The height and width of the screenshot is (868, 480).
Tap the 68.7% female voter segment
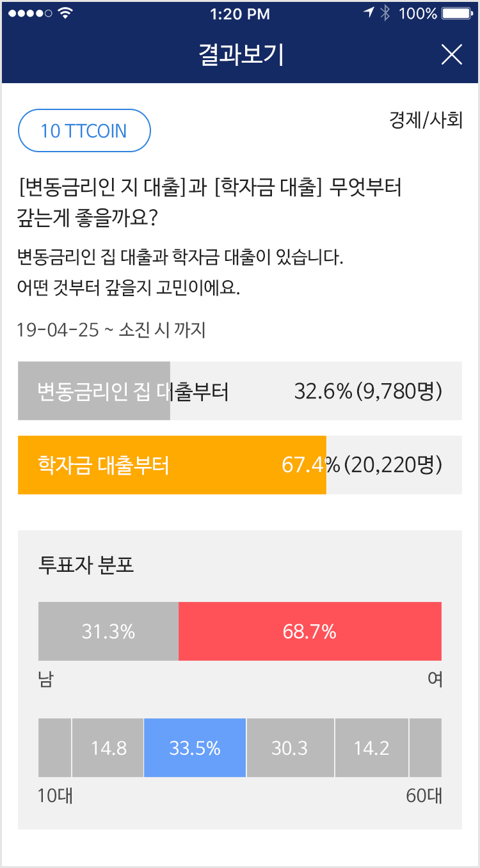(x=310, y=631)
